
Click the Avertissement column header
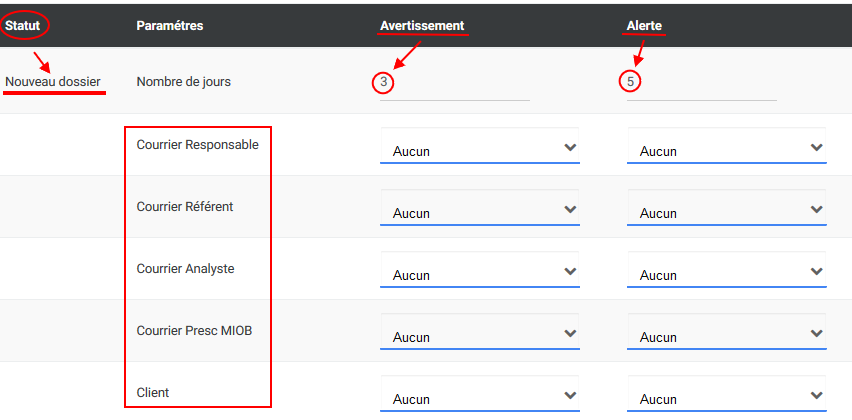422,26
